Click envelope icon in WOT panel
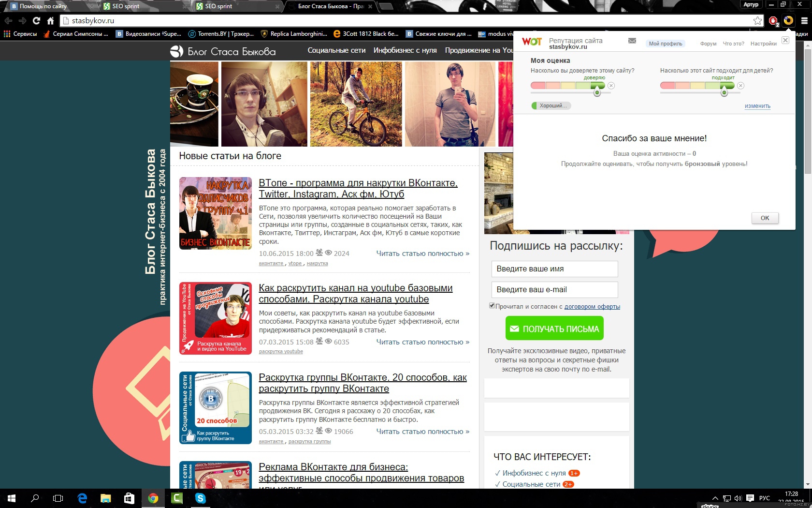This screenshot has height=508, width=812. 632,41
